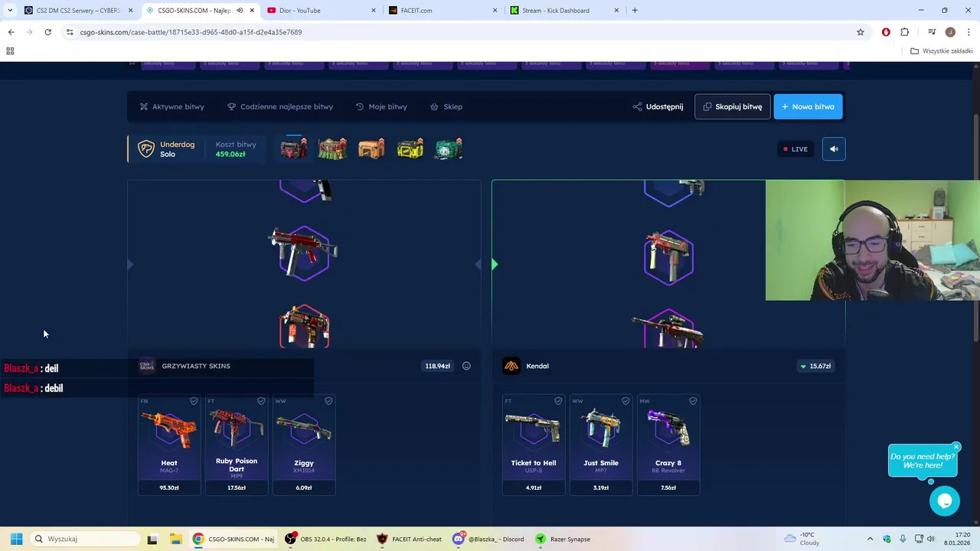980x551 pixels.
Task: Click the Crazy 8 revolver skin card
Action: (x=668, y=445)
